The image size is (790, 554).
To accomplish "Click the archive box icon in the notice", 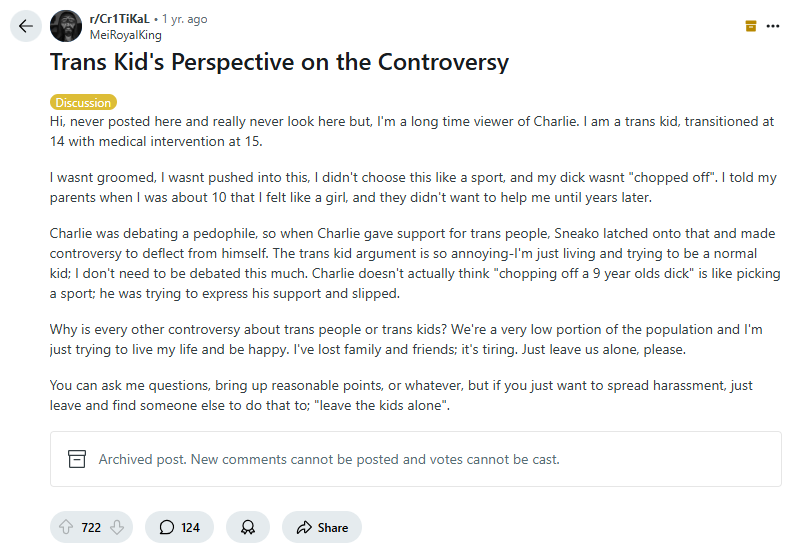I will [x=77, y=459].
